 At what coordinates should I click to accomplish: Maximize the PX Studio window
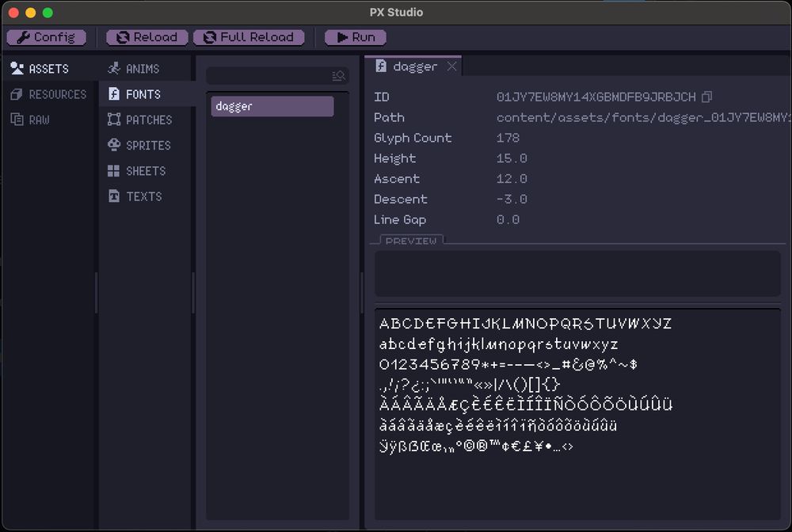tap(48, 13)
